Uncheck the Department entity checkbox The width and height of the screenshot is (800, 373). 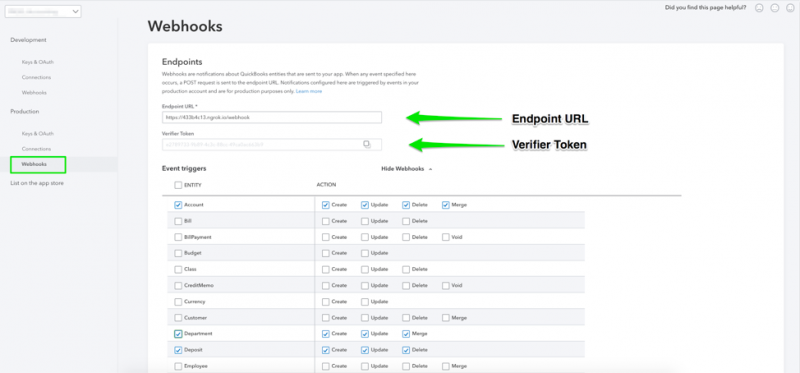(178, 334)
